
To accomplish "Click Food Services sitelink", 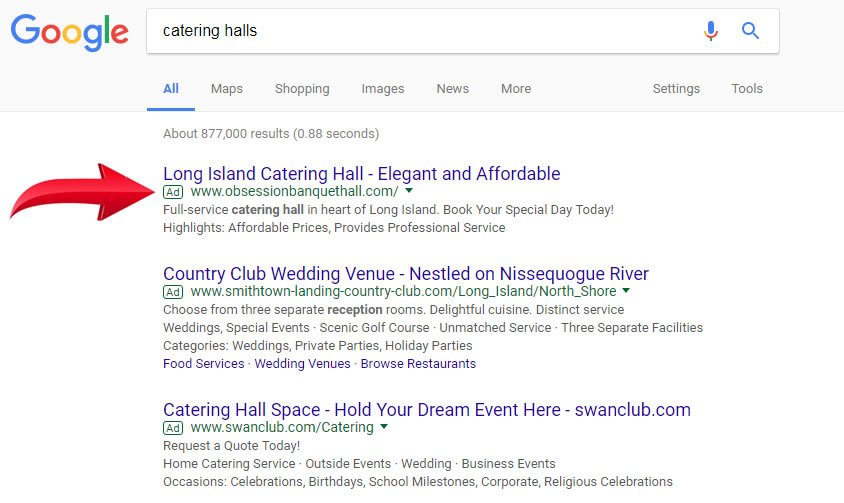I will (x=203, y=364).
